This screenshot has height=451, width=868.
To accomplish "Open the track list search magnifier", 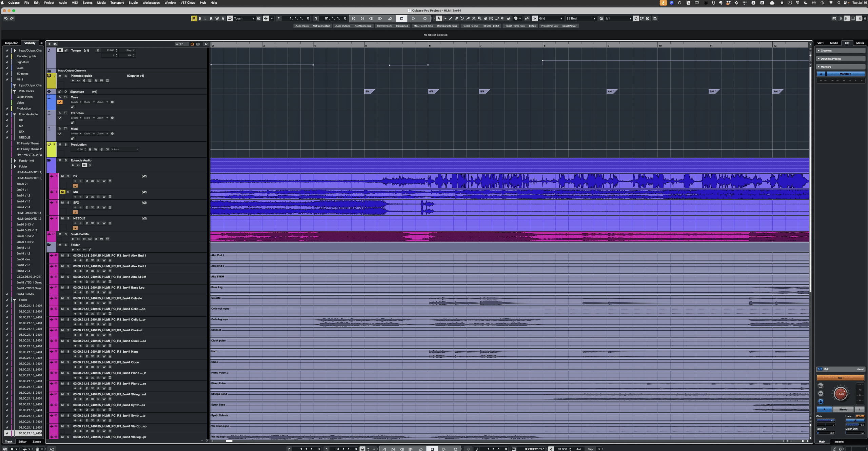I will 206,44.
